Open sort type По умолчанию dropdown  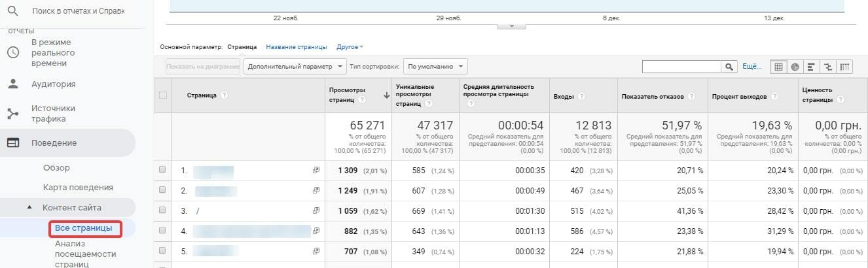click(x=435, y=67)
